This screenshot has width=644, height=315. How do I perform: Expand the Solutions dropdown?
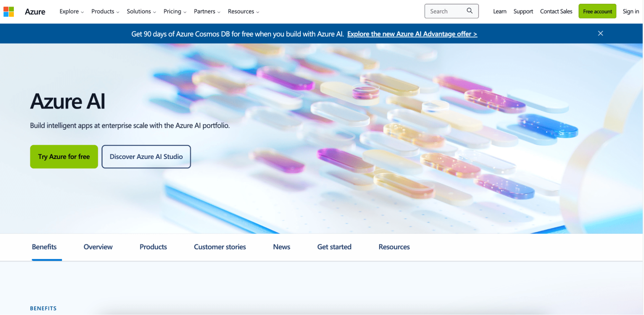click(x=141, y=11)
